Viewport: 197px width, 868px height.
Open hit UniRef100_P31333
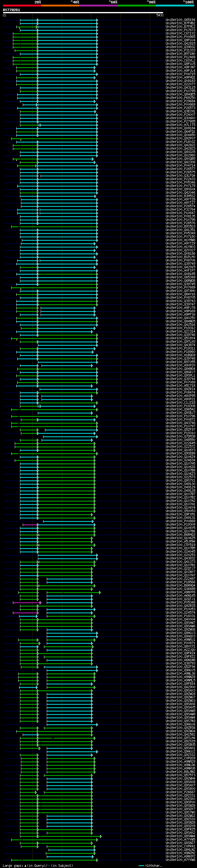pyautogui.click(x=180, y=50)
